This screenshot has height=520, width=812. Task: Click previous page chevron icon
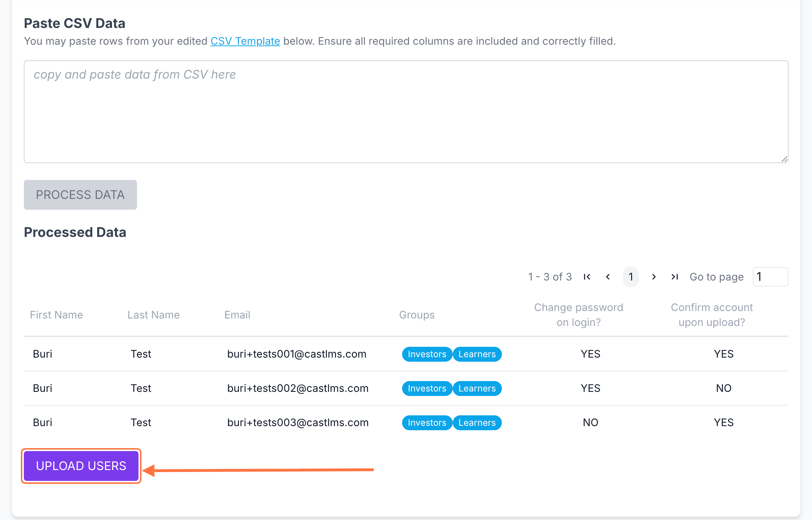click(x=608, y=277)
